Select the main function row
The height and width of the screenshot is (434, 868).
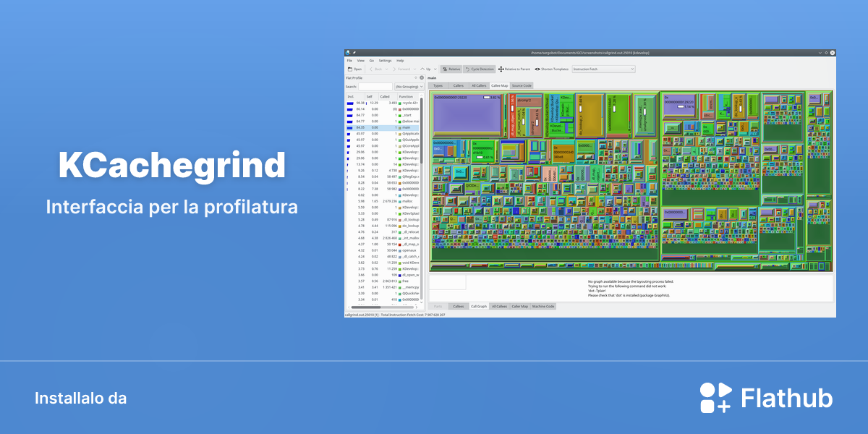pyautogui.click(x=382, y=127)
